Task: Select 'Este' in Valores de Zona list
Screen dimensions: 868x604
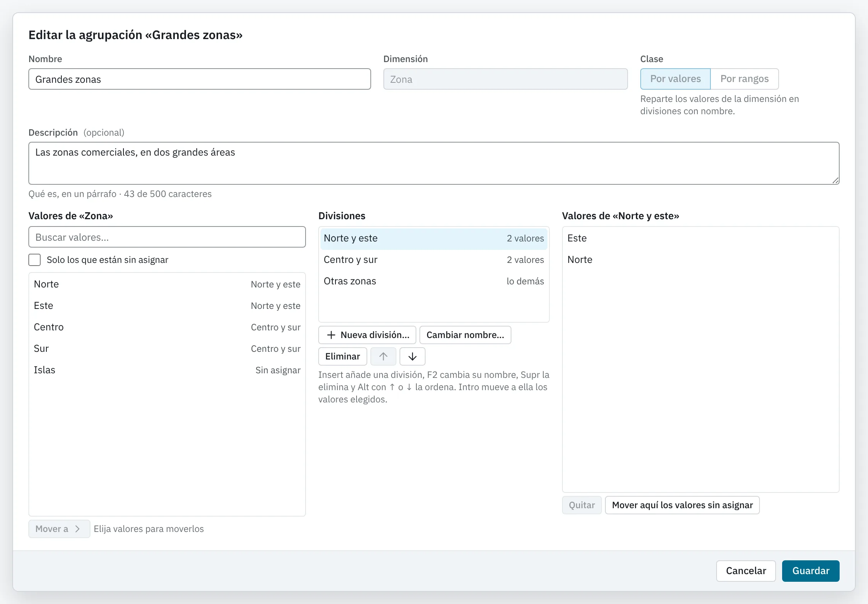Action: click(x=167, y=306)
